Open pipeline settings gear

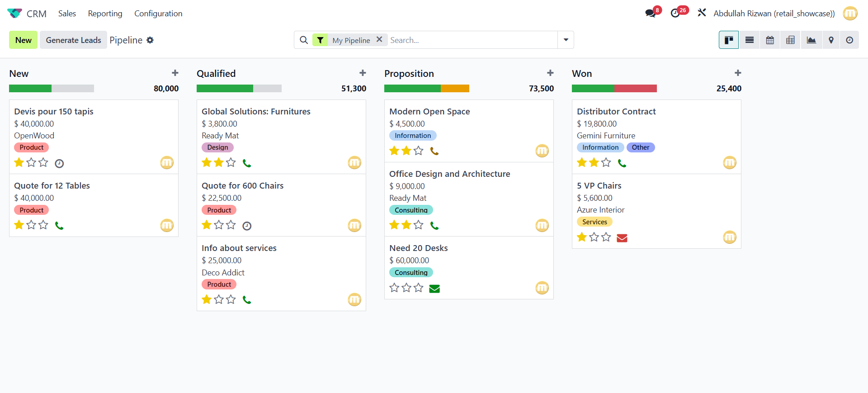click(x=150, y=40)
